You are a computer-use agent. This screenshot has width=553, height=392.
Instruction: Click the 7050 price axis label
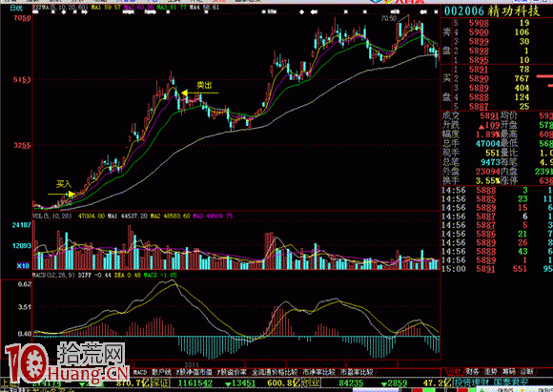22,18
